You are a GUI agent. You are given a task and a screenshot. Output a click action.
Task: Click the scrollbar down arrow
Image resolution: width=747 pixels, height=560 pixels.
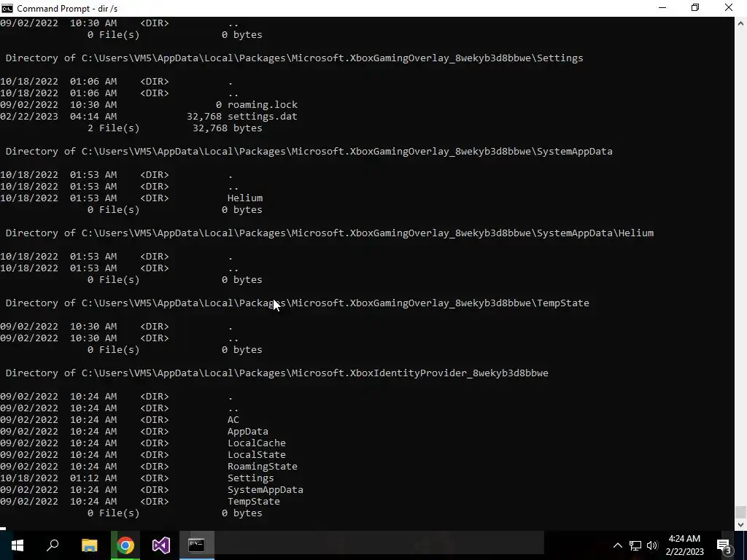pos(740,525)
